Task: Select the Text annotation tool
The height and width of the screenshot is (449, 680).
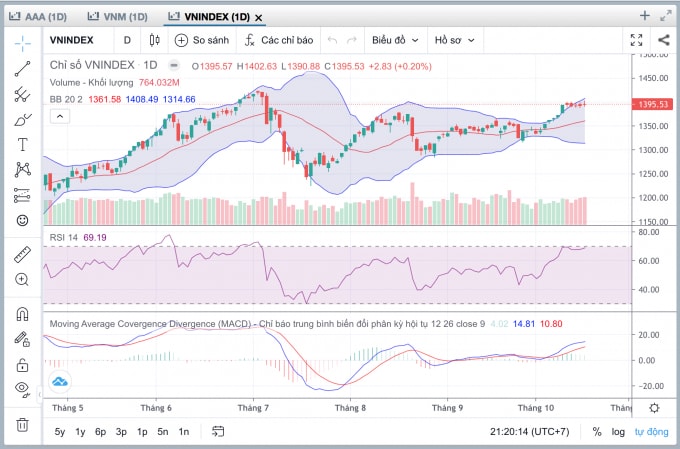Action: pos(23,144)
